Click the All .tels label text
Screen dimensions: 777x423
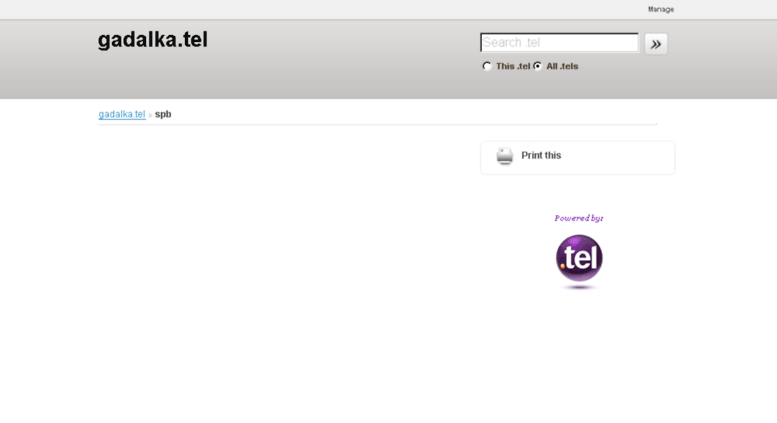pos(562,66)
